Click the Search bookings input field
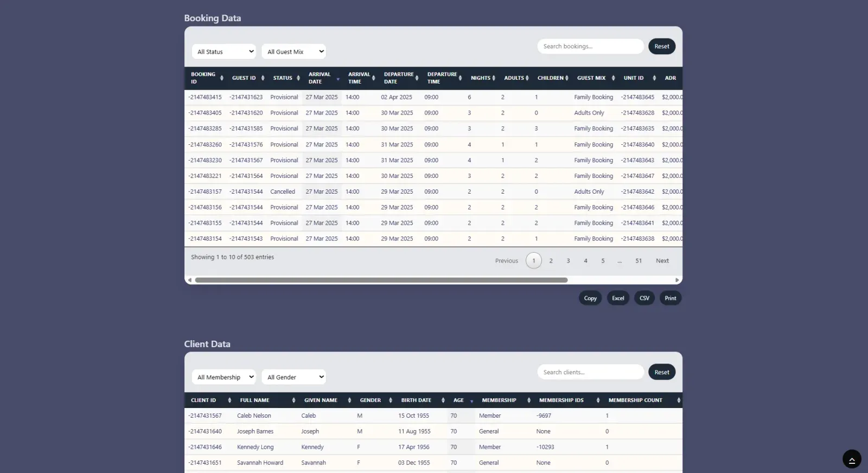 coord(590,46)
